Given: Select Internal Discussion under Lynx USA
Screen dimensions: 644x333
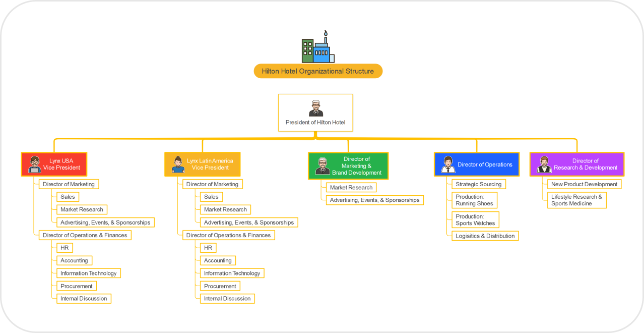Looking at the screenshot, I should [x=84, y=299].
